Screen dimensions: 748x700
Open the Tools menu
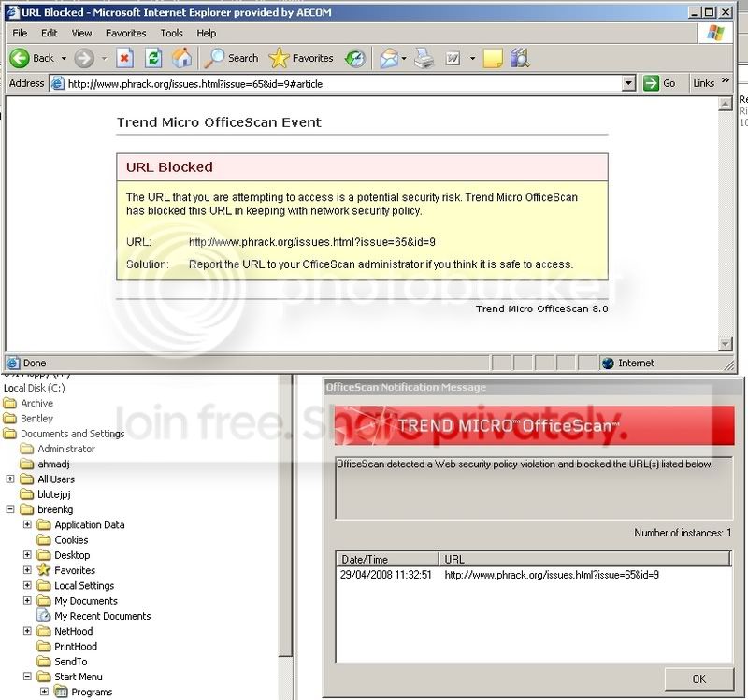click(171, 32)
